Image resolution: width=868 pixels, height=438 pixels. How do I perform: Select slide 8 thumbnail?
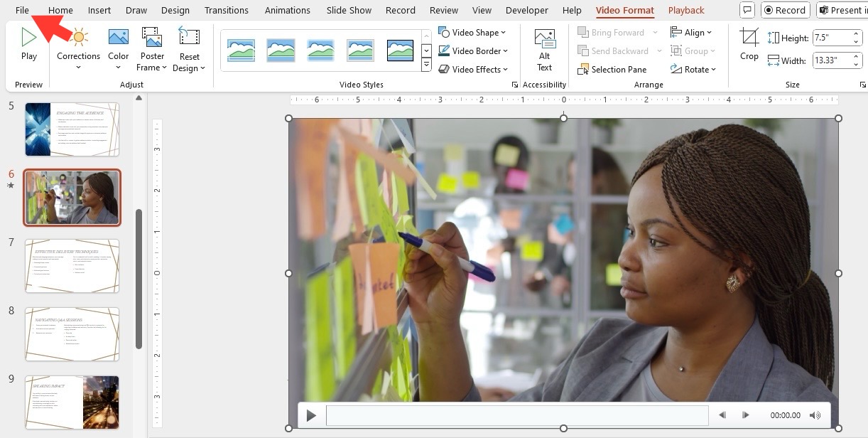coord(72,333)
